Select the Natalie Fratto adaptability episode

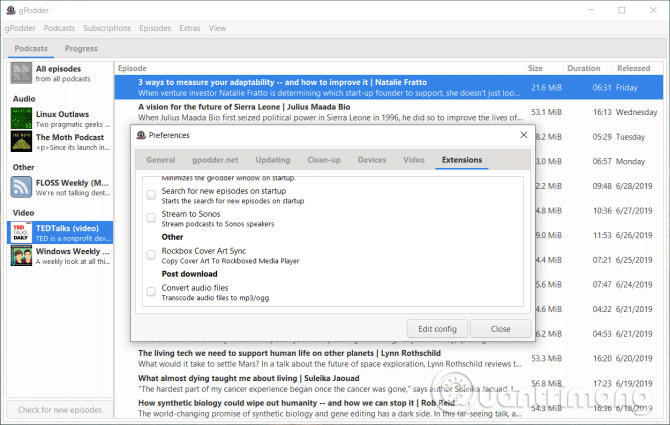(389, 88)
